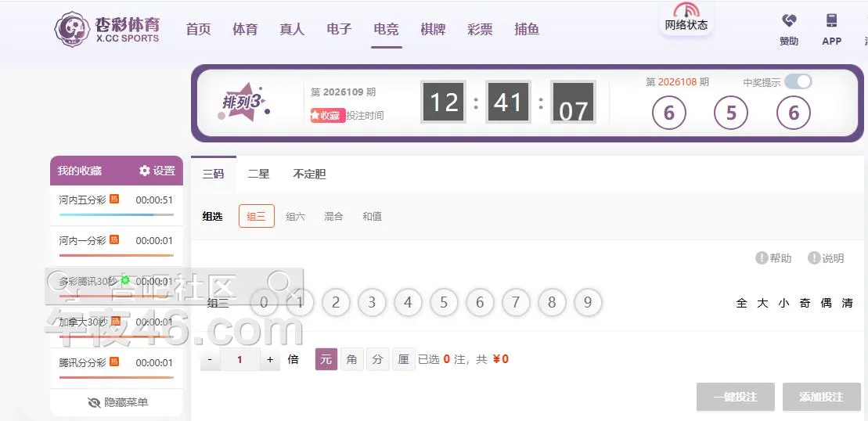Switch to the 二星 tab
Screen dimensions: 868x421
258,174
